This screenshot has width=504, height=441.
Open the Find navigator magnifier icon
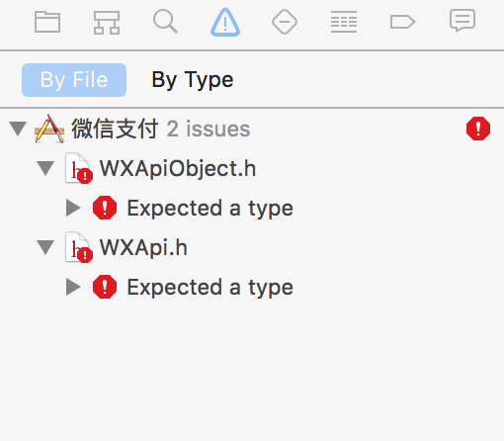point(165,22)
